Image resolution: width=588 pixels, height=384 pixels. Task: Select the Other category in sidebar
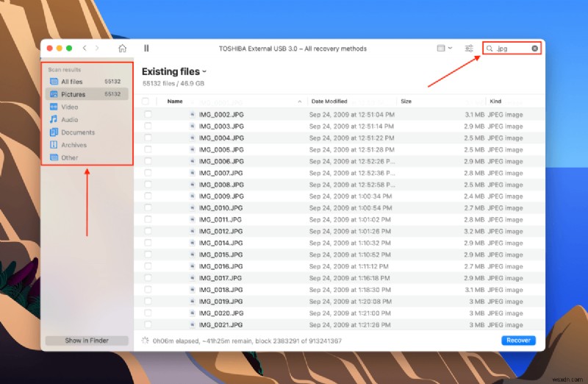(87, 157)
